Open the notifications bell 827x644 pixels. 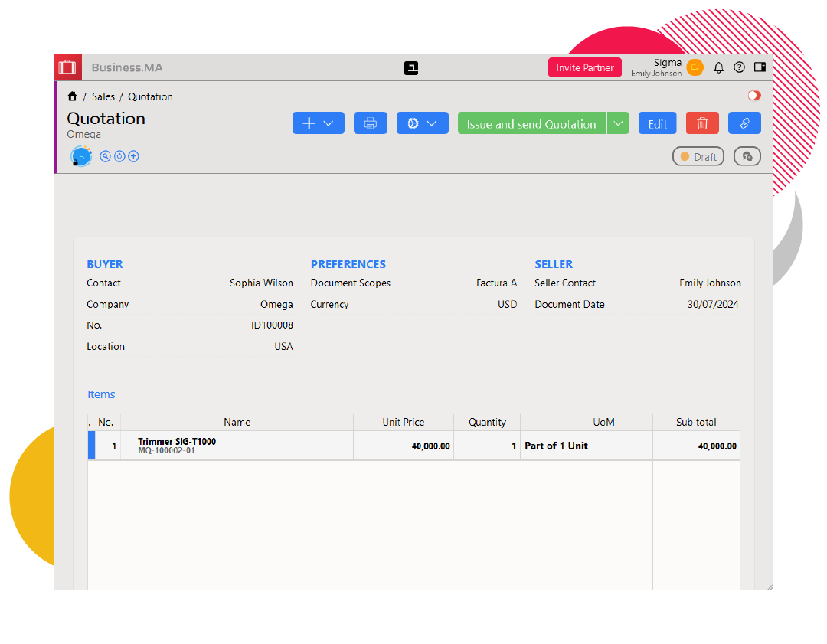pos(718,67)
